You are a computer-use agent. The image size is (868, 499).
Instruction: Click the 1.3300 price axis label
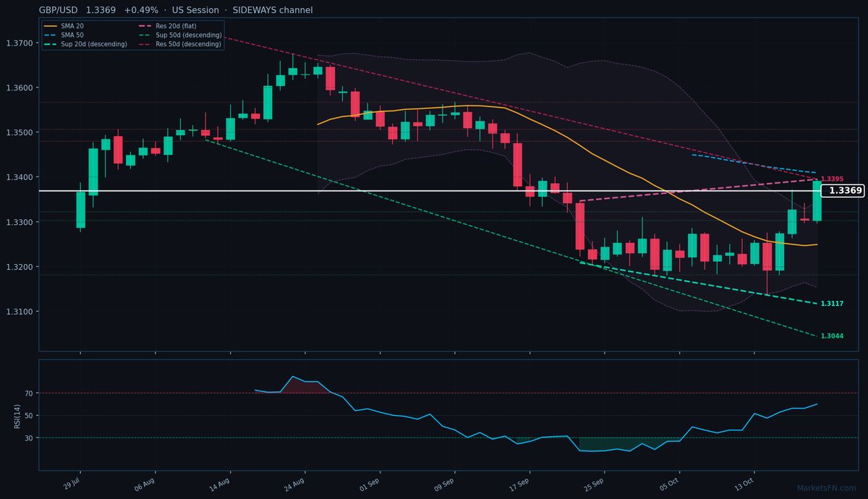coord(20,223)
